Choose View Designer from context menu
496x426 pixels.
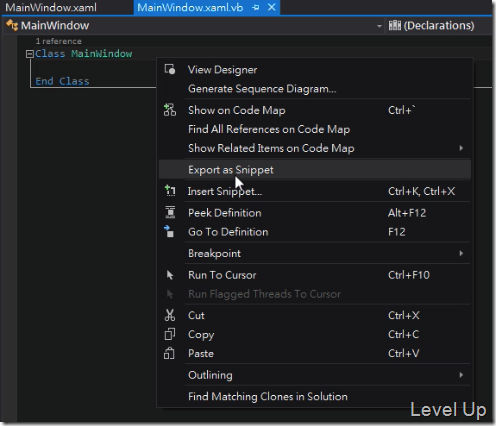pos(315,69)
